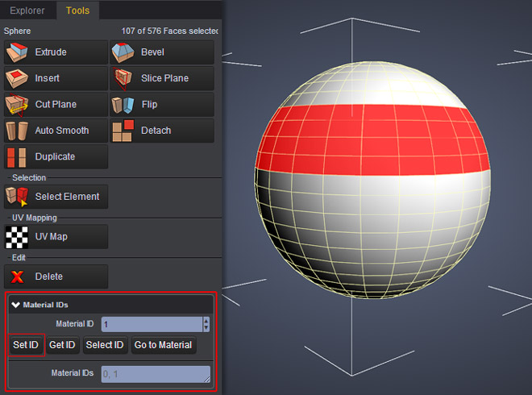
Task: Collapse the Material IDs section
Action: click(15, 305)
